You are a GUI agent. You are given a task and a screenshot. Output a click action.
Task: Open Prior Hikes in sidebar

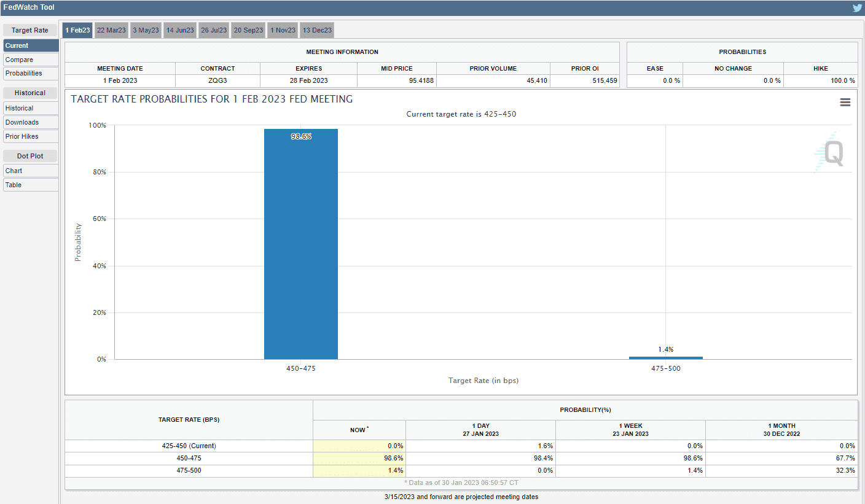(31, 136)
